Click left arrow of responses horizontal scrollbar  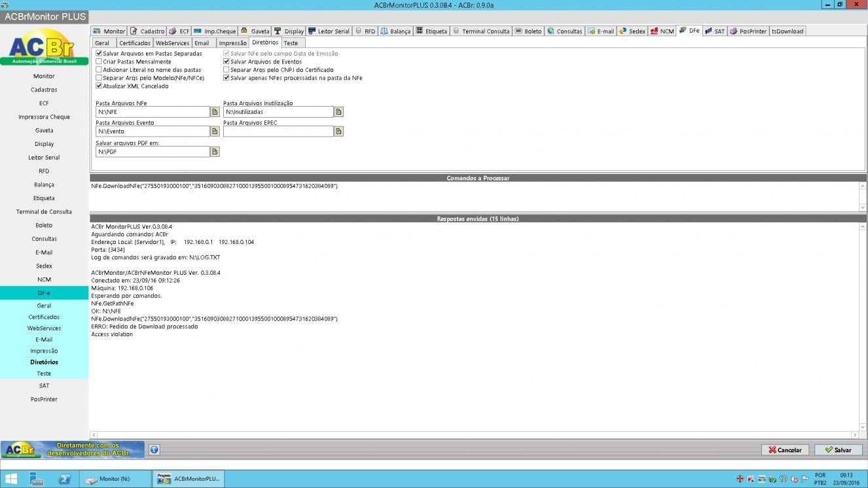(x=94, y=435)
